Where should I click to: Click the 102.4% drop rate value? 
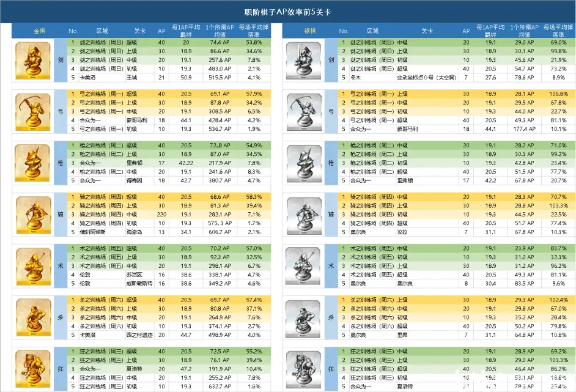click(x=558, y=300)
